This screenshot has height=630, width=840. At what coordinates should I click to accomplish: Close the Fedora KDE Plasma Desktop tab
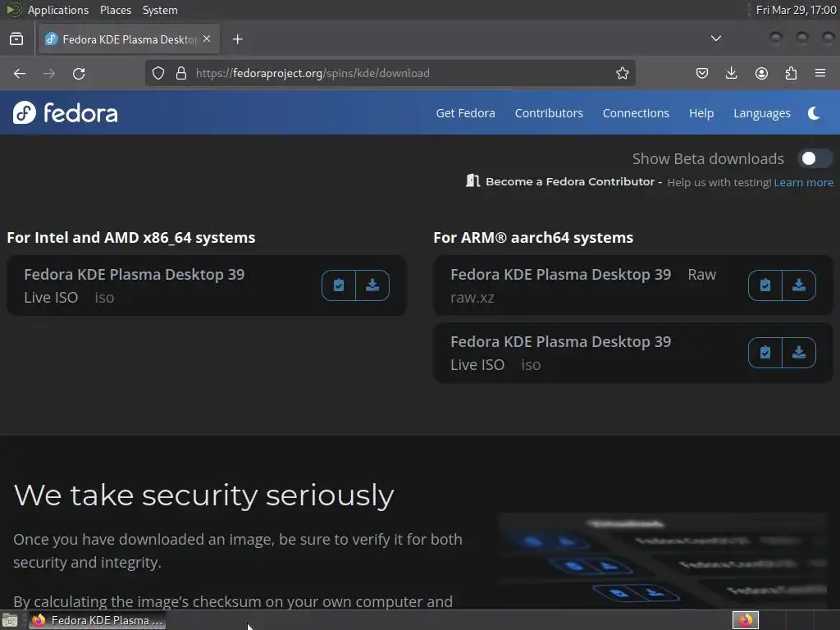click(207, 39)
